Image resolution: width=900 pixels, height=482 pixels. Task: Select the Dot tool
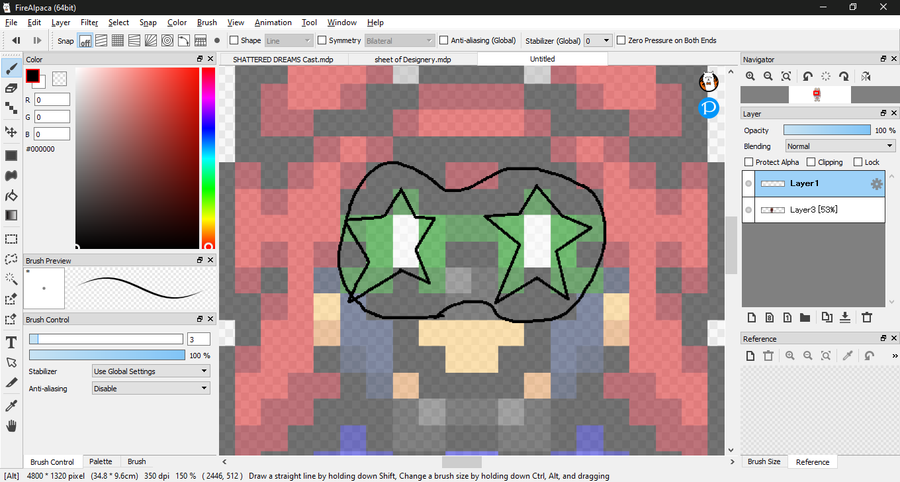[11, 108]
